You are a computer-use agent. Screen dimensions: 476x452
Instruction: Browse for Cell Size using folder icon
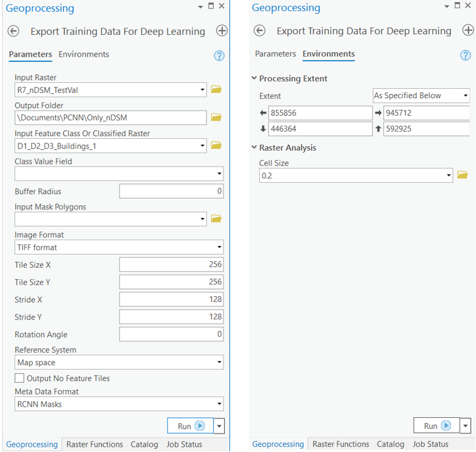click(462, 175)
